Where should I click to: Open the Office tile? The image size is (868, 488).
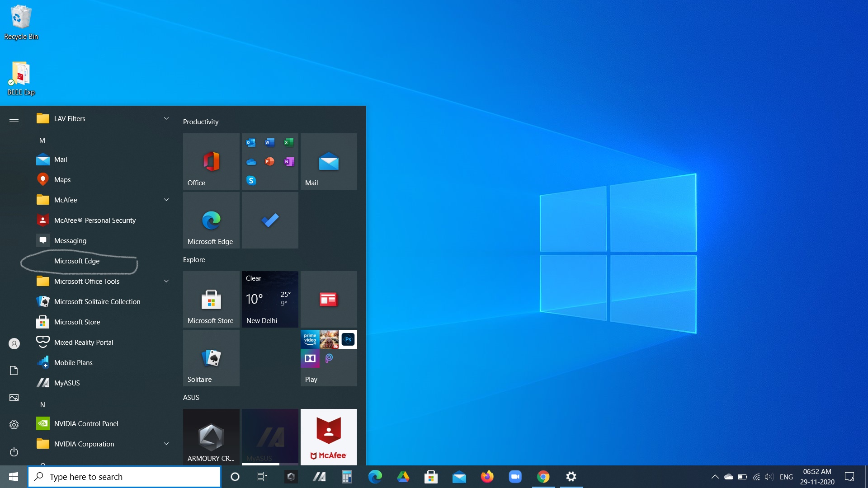click(211, 161)
